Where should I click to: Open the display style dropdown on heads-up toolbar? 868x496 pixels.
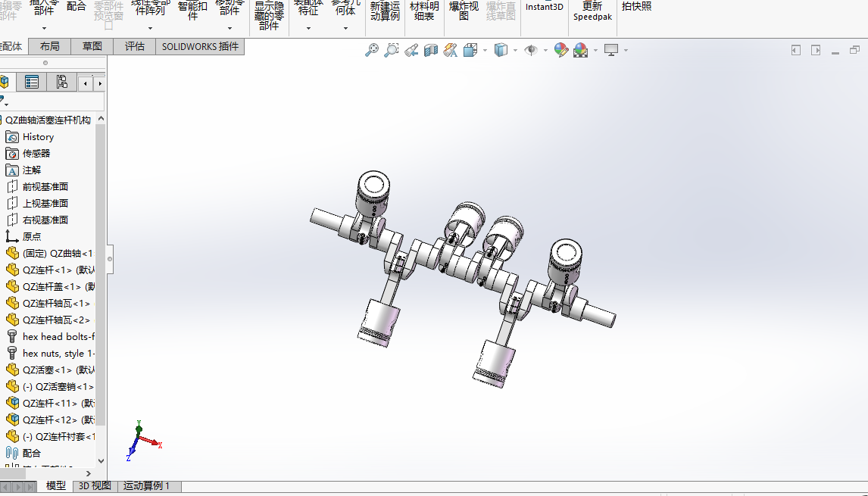pos(517,50)
